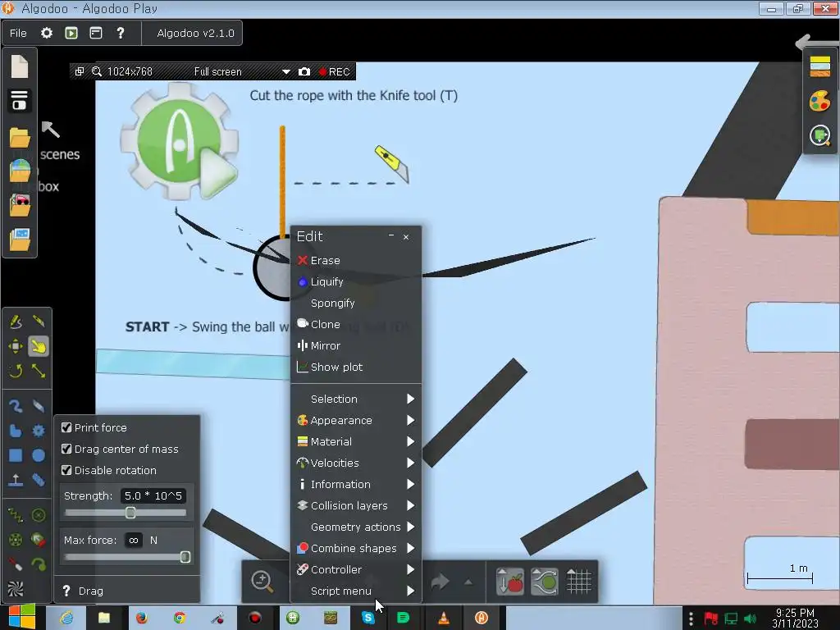Image resolution: width=840 pixels, height=630 pixels.
Task: Select the Axle tool
Action: (x=16, y=540)
